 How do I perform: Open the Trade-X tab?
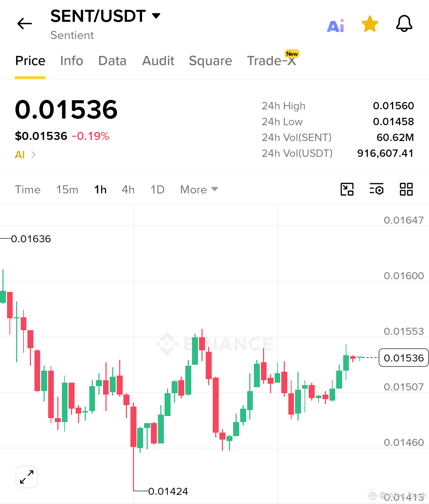click(271, 61)
